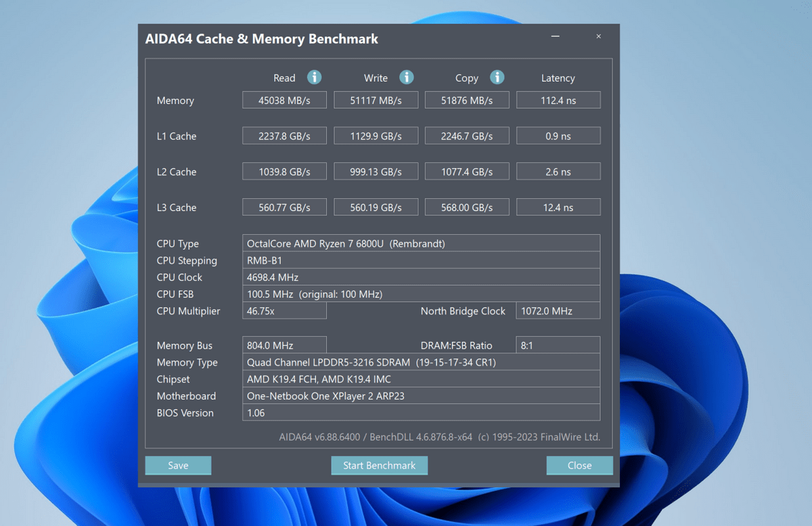Click Memory Type Quad Channel LPDDR5-3216 field
812x526 pixels.
pos(421,362)
